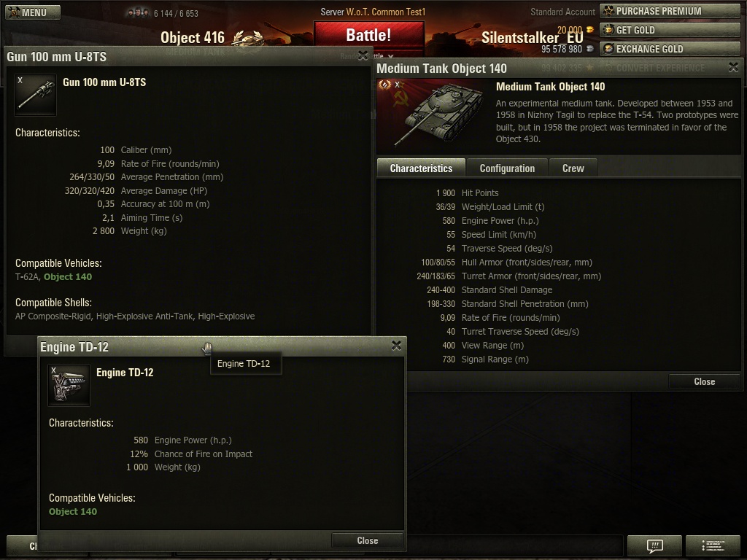Open the MENU button
This screenshot has height=560, width=747.
point(33,12)
